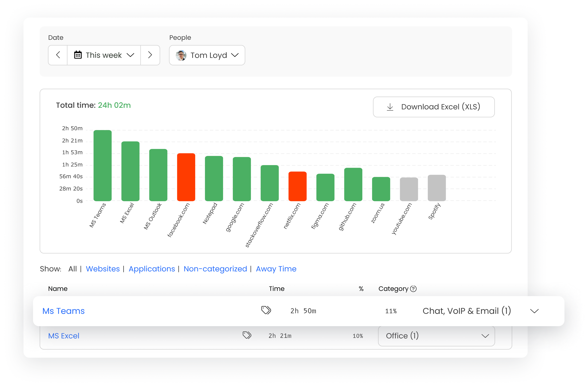Image resolution: width=588 pixels, height=387 pixels.
Task: Click the stackoverflow.com axis label
Action: click(259, 225)
